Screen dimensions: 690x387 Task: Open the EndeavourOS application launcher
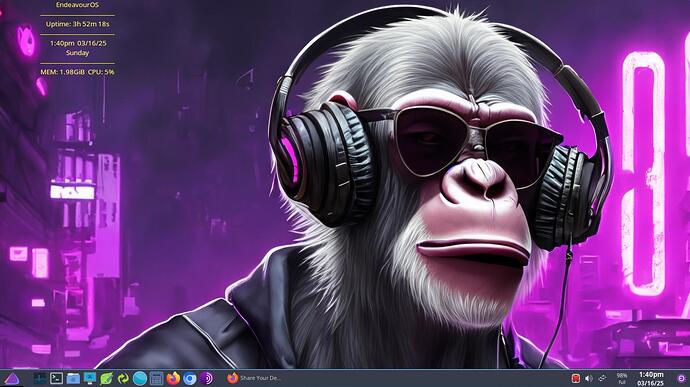pyautogui.click(x=11, y=379)
